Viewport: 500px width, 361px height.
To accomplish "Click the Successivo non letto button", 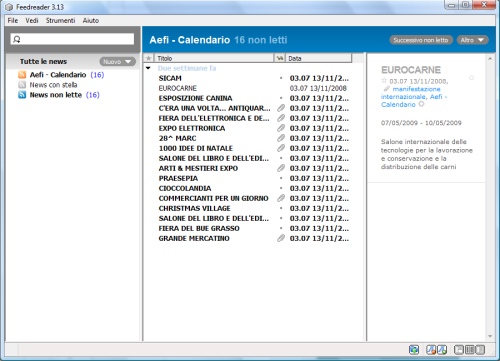I will click(x=421, y=40).
